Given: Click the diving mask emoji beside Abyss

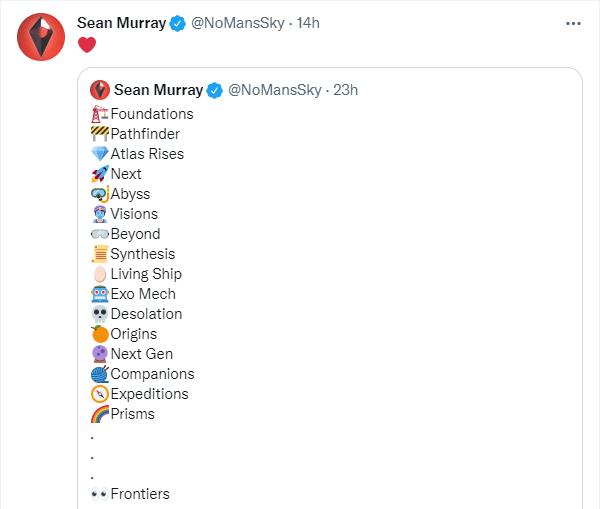Looking at the screenshot, I should 99,194.
